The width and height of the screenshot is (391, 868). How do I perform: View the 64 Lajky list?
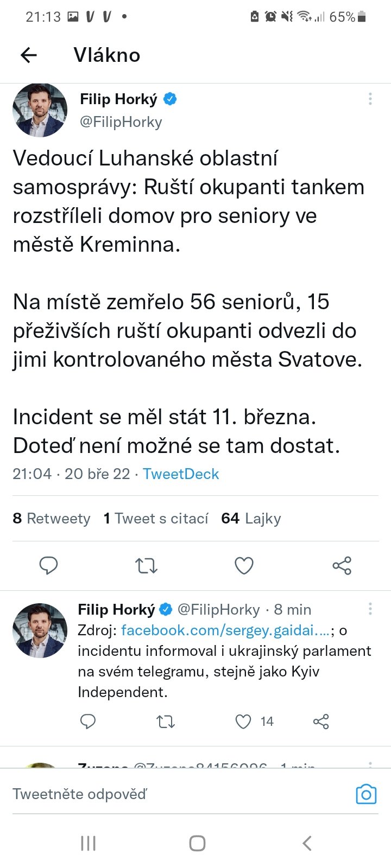[x=251, y=519]
